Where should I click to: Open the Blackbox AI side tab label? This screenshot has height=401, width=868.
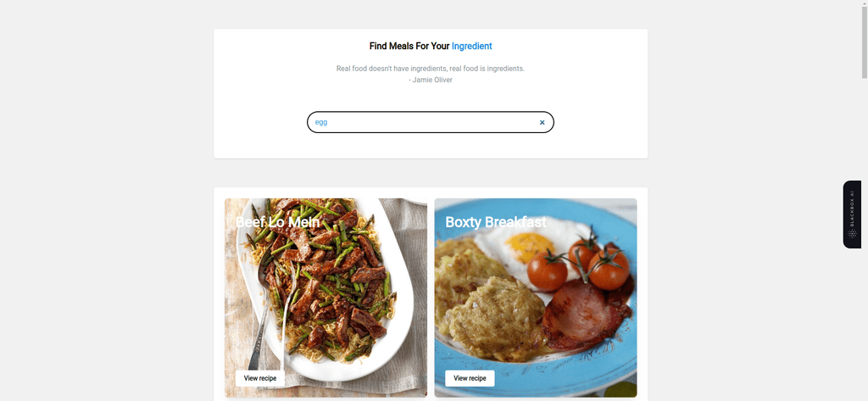point(852,208)
